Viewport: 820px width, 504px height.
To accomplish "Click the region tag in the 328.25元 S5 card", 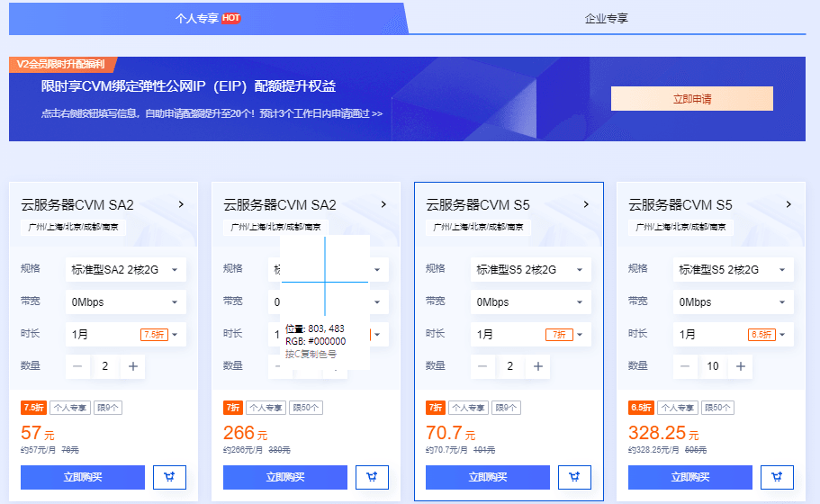I will 680,227.
